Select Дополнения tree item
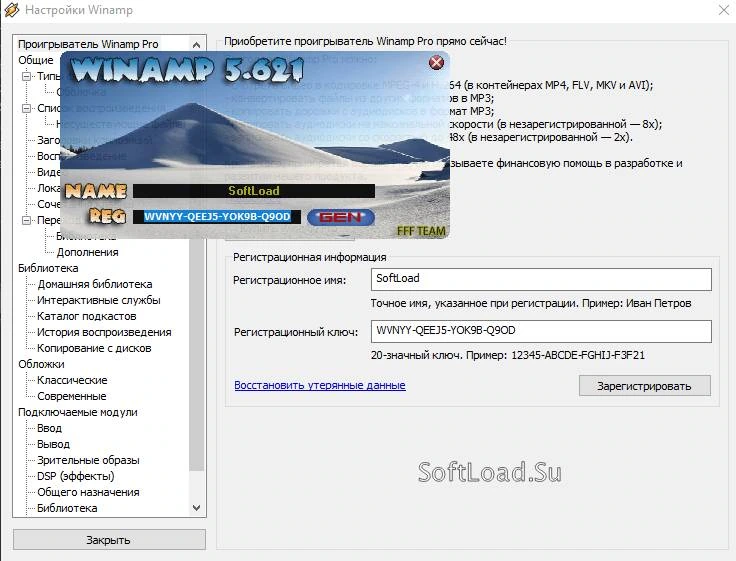 [87, 252]
